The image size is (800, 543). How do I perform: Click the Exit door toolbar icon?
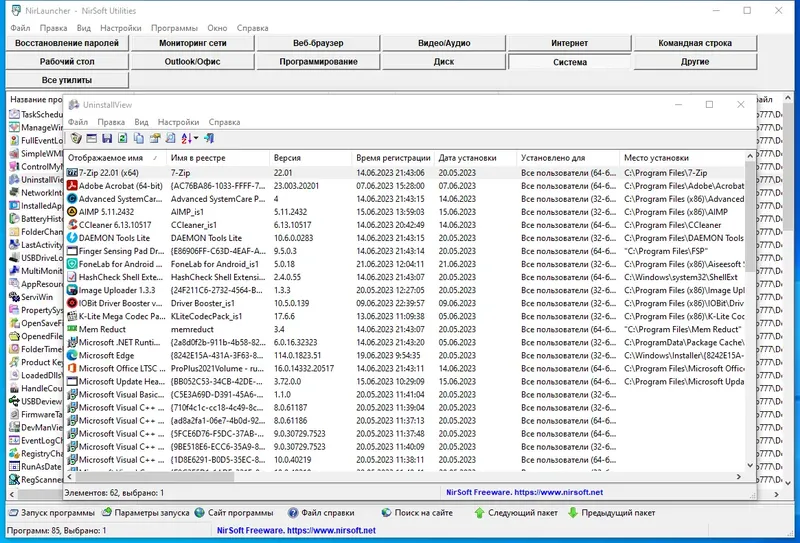[x=209, y=138]
